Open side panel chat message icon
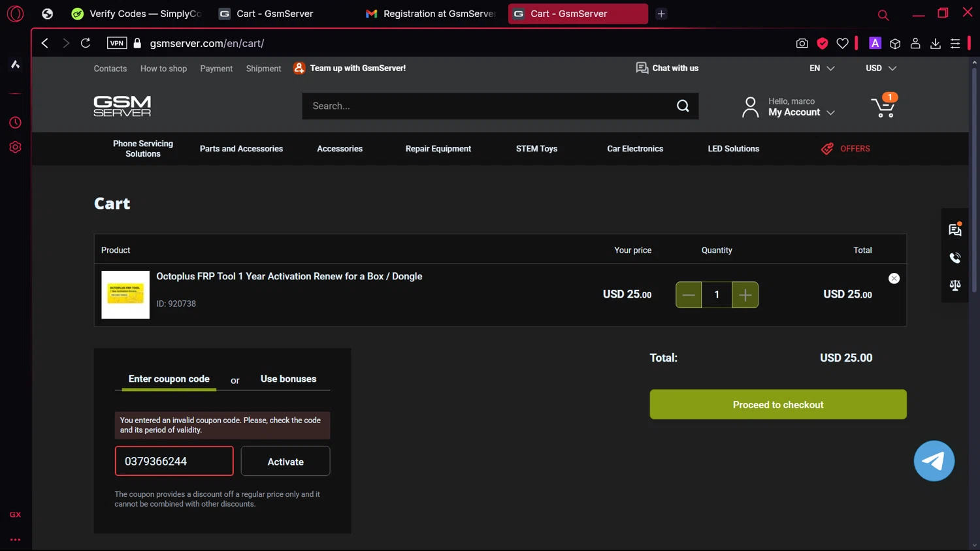 955,229
